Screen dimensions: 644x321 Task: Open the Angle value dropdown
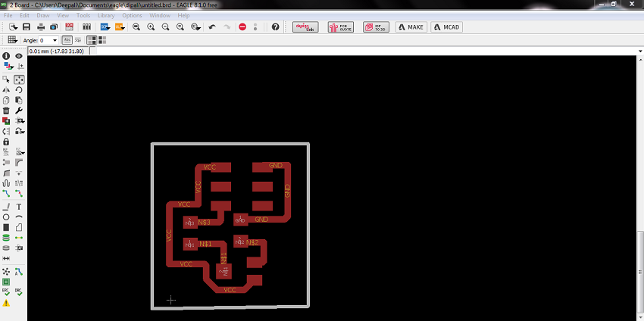pyautogui.click(x=55, y=40)
